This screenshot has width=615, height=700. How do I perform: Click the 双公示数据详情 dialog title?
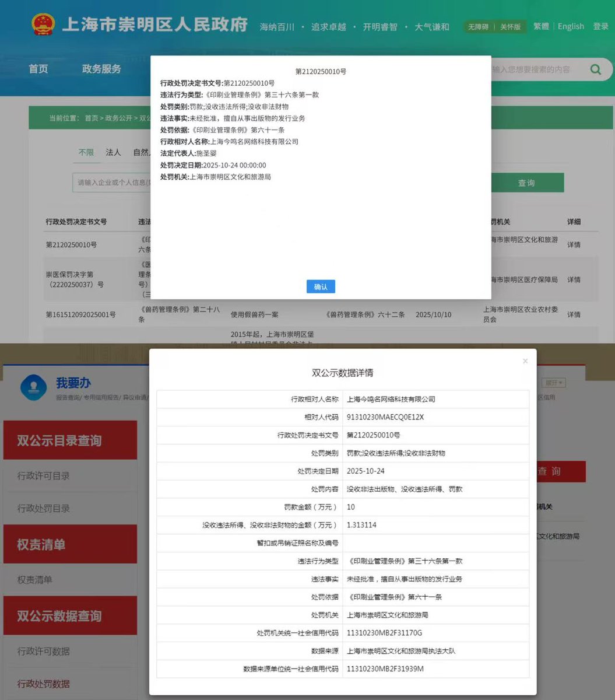pyautogui.click(x=343, y=373)
